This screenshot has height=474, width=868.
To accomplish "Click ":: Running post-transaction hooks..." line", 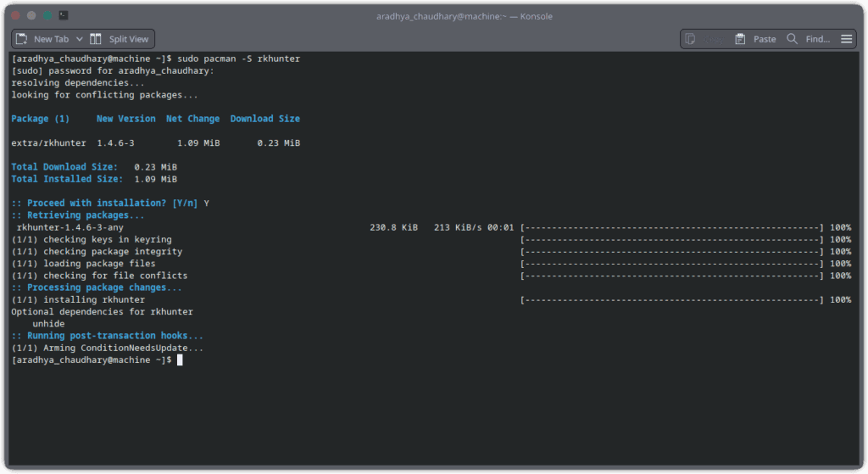I will point(108,336).
